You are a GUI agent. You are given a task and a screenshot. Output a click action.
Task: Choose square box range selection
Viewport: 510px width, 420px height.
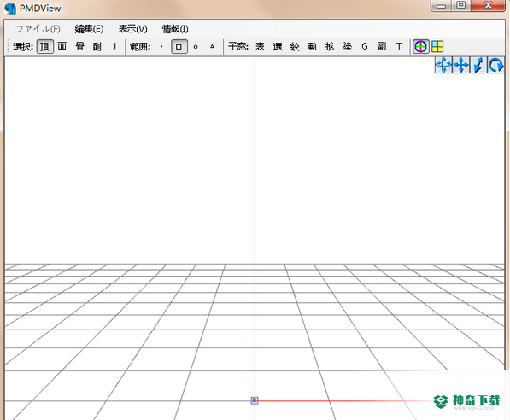point(179,46)
